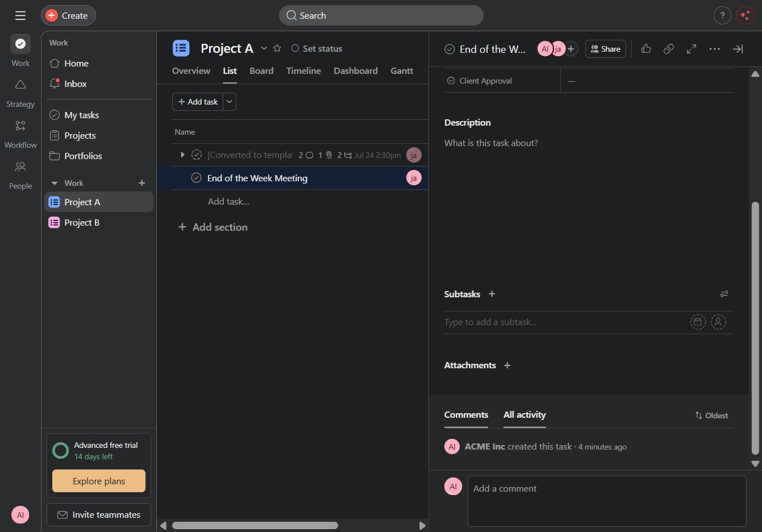
Task: Mark task complete in details pane header
Action: pyautogui.click(x=449, y=49)
